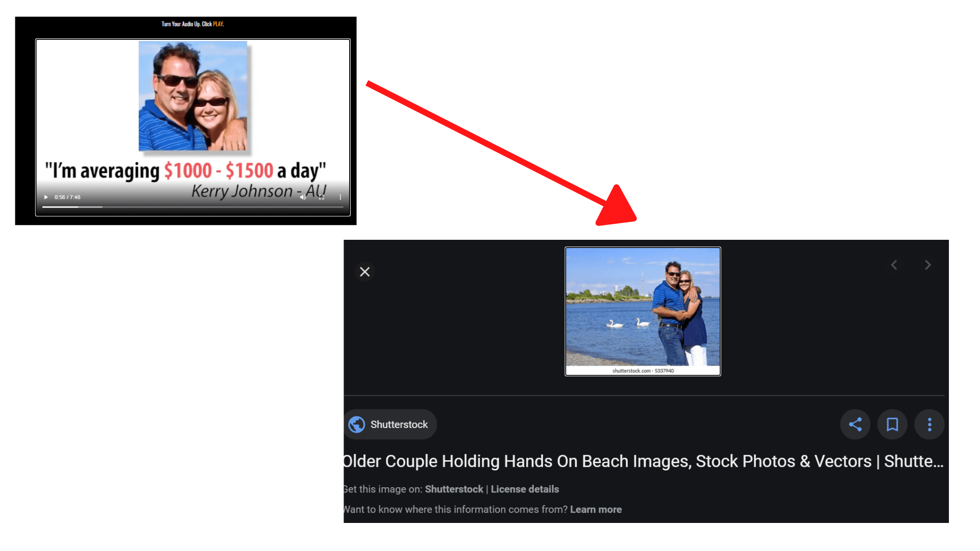Viewport: 980px width, 551px height.
Task: Go to previous image result arrow
Action: 894,265
